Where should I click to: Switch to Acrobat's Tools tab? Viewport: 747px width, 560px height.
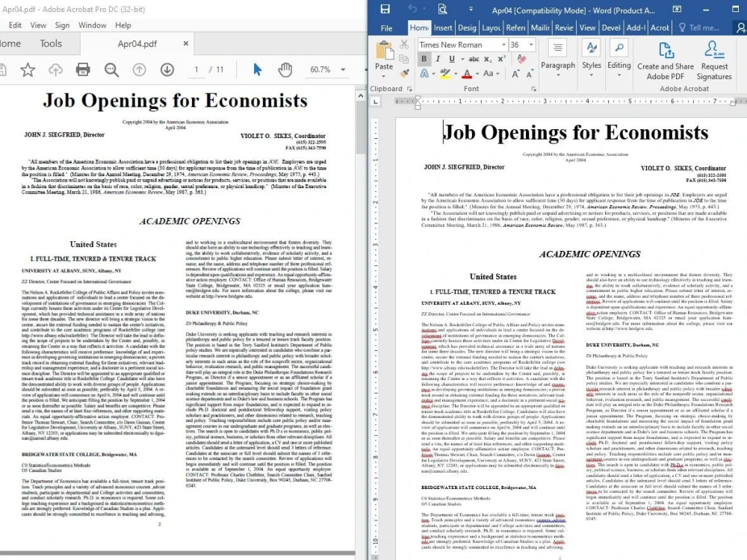pos(51,43)
